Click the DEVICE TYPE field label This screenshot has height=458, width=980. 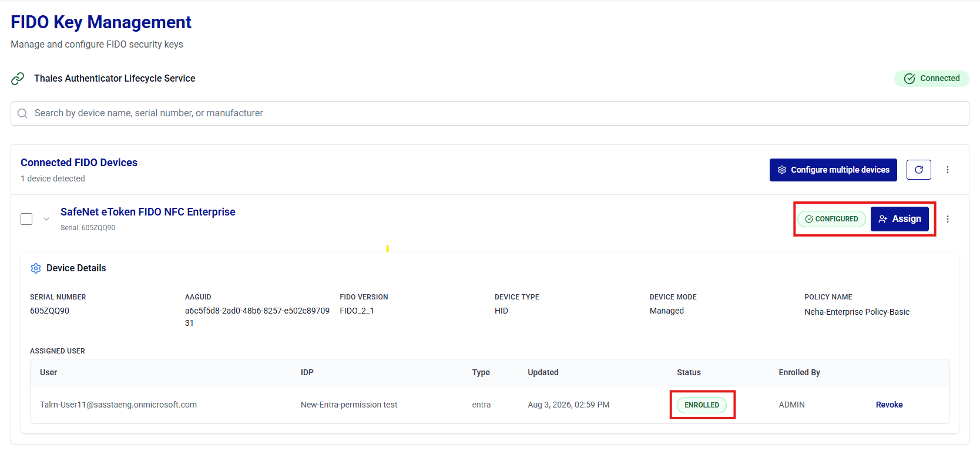click(517, 297)
